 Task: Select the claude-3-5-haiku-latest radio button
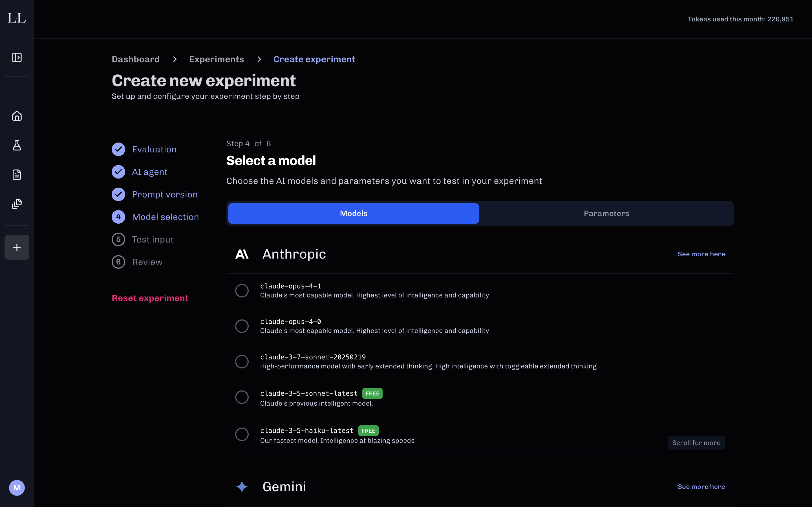pyautogui.click(x=242, y=434)
